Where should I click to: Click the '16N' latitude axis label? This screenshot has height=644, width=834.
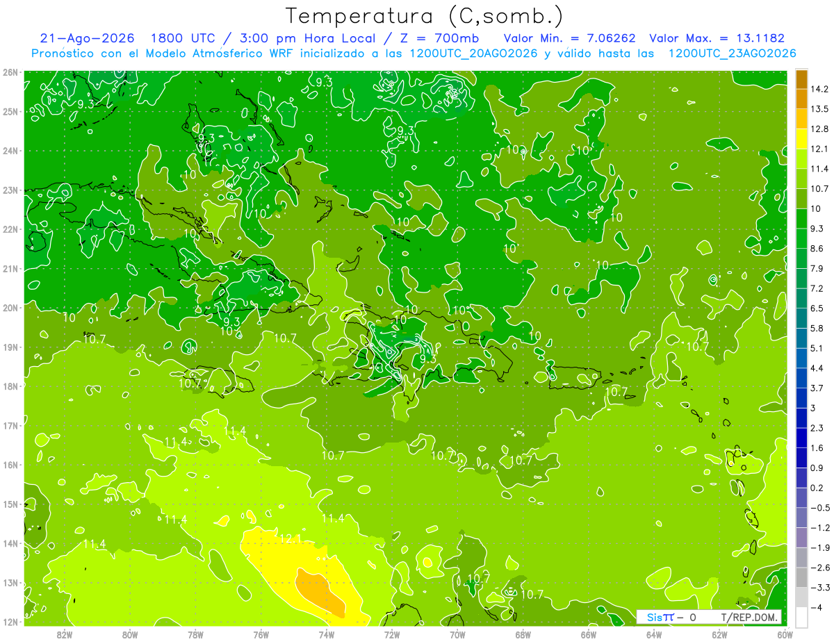[x=10, y=465]
